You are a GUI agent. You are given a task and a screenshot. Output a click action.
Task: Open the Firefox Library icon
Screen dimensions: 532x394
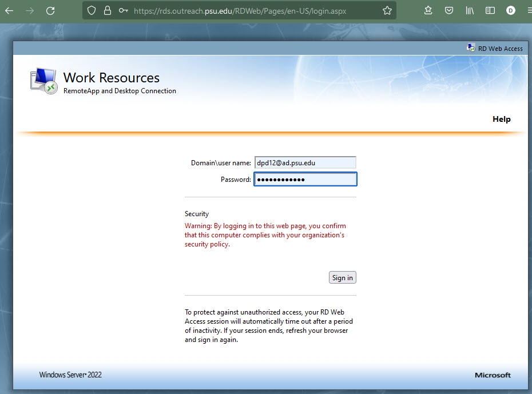469,10
